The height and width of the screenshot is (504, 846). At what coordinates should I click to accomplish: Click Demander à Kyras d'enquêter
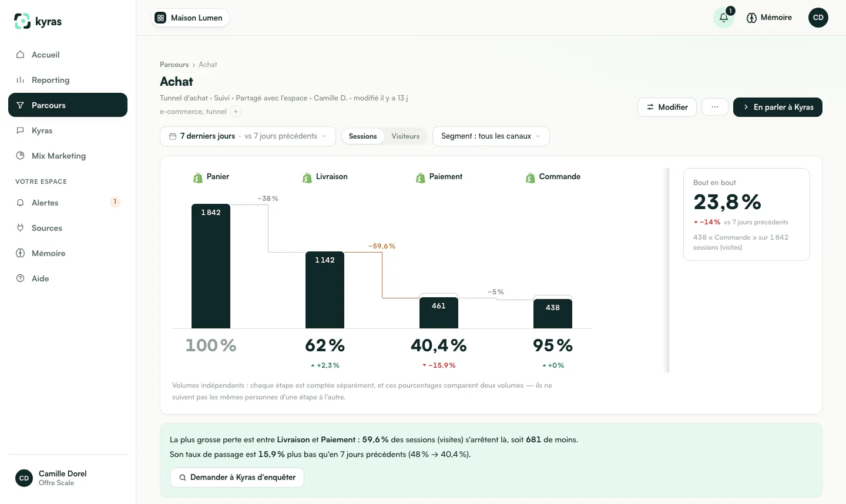click(x=237, y=478)
